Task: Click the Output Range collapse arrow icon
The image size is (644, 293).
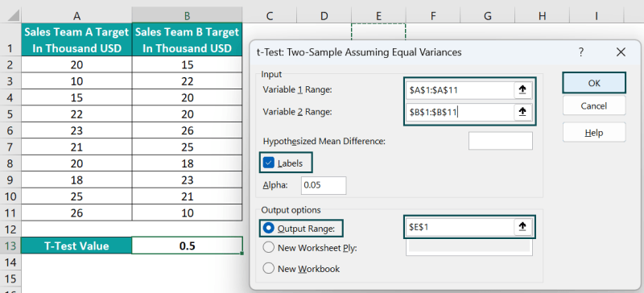Action: 522,226
